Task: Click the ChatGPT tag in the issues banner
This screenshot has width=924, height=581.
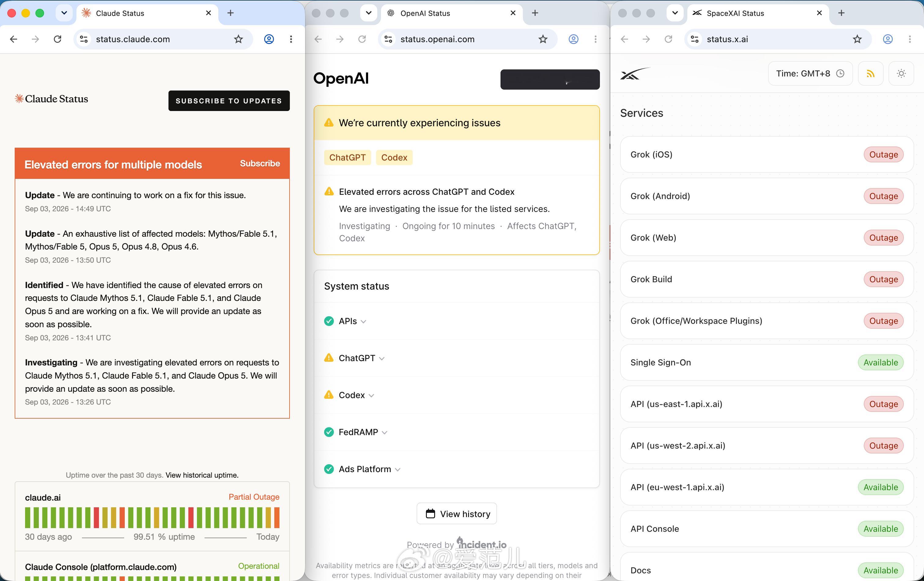Action: tap(347, 157)
